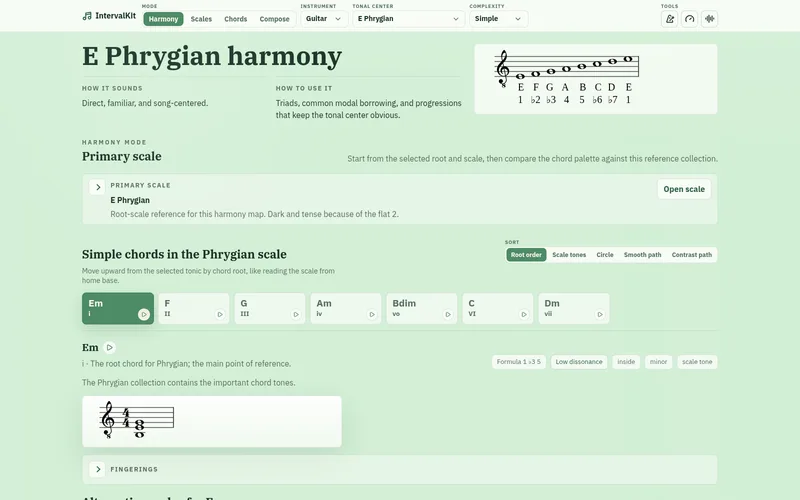800x500 pixels.
Task: Open the Tonal Center dropdown E Phrygian
Action: pyautogui.click(x=408, y=19)
